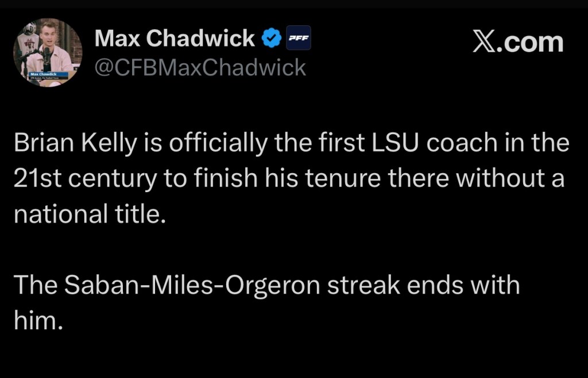The width and height of the screenshot is (588, 378).
Task: Click the PFF affiliate badge icon
Action: click(x=298, y=38)
